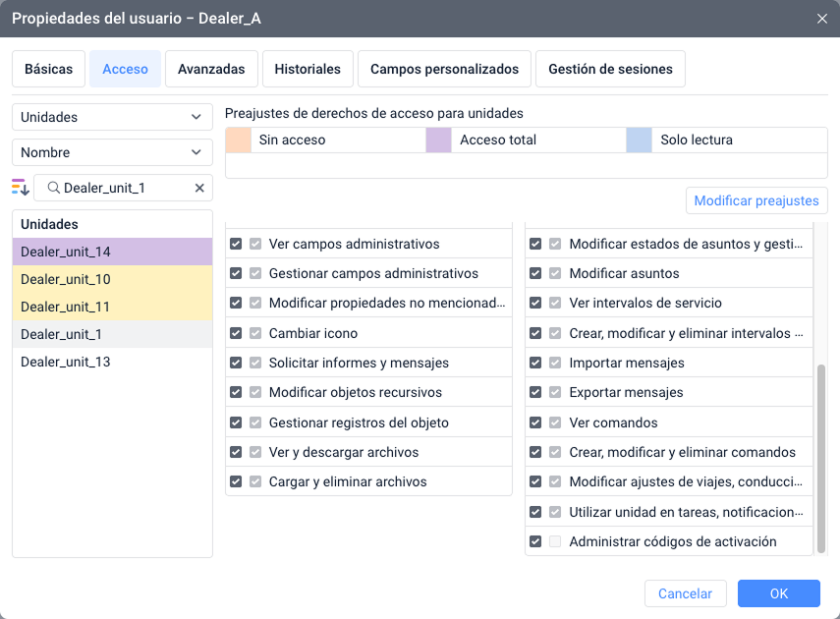The height and width of the screenshot is (619, 840).
Task: Switch to the Avanzadas tab
Action: [x=211, y=70]
